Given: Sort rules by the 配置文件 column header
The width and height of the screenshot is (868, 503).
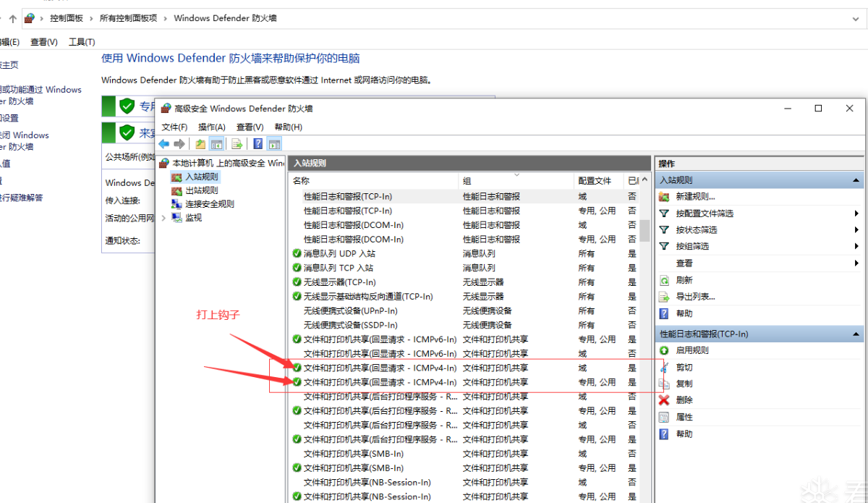Looking at the screenshot, I should tap(599, 181).
